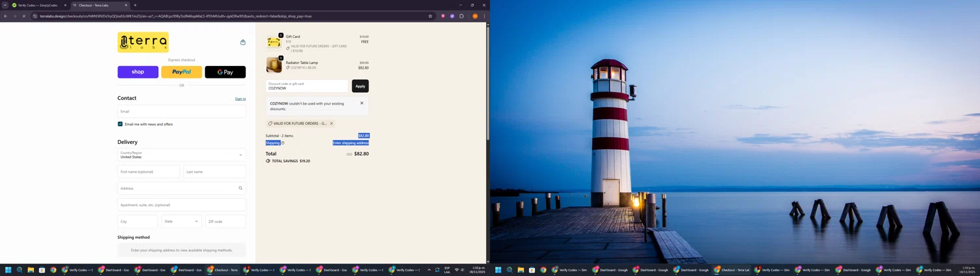Click the purple extension icon in toolbar
Image resolution: width=980 pixels, height=276 pixels.
[452, 16]
